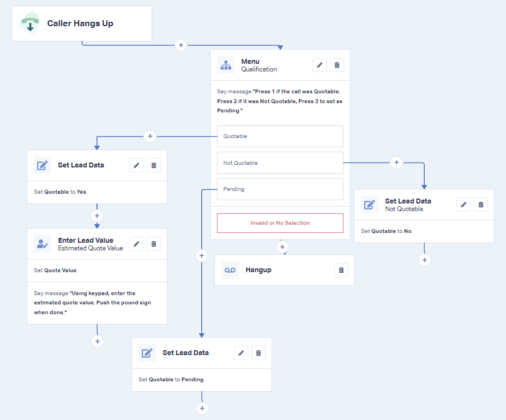Edit the Menu Qualification node
This screenshot has width=506, height=420.
click(x=320, y=65)
